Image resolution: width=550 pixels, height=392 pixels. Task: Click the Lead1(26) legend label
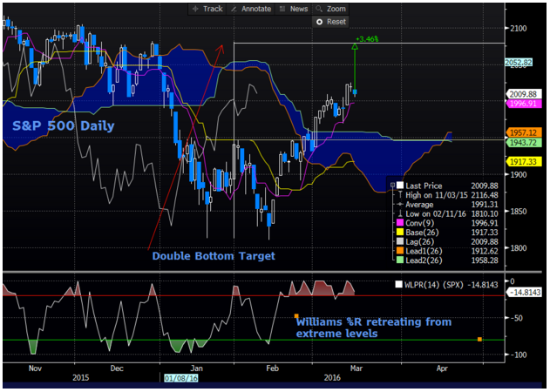[x=424, y=251]
